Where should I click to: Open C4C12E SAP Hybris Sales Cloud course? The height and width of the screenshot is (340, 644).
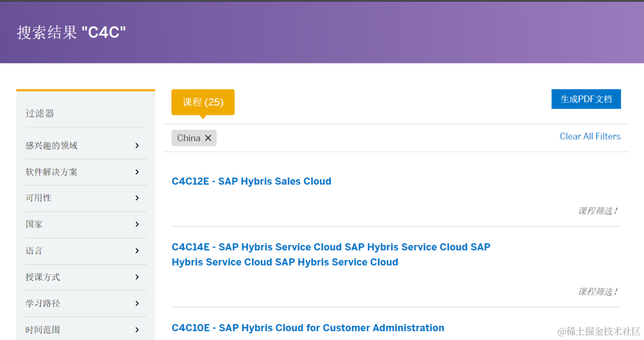pos(251,181)
